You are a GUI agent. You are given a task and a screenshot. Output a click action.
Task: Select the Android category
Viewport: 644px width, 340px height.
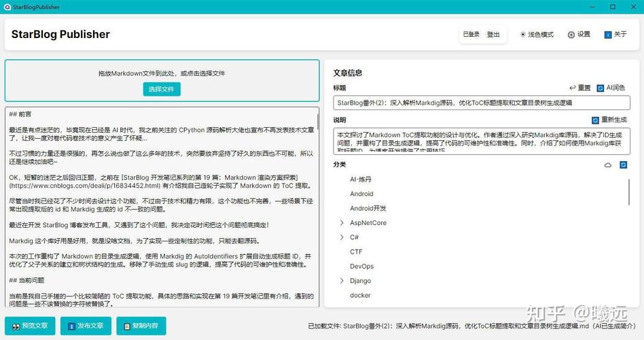point(361,194)
